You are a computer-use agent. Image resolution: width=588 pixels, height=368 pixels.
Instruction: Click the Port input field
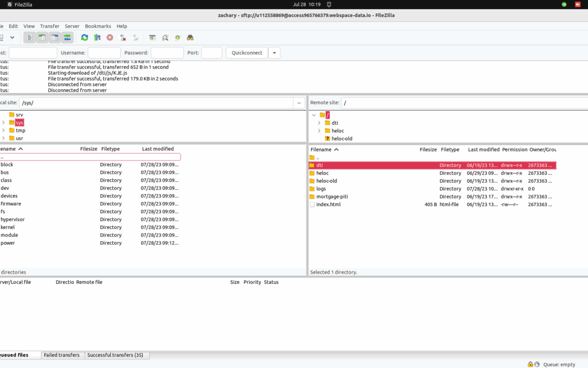212,53
